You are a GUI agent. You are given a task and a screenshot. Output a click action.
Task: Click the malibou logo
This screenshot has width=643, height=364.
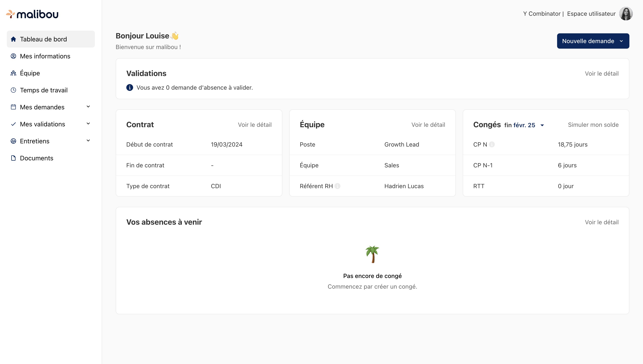pyautogui.click(x=32, y=14)
